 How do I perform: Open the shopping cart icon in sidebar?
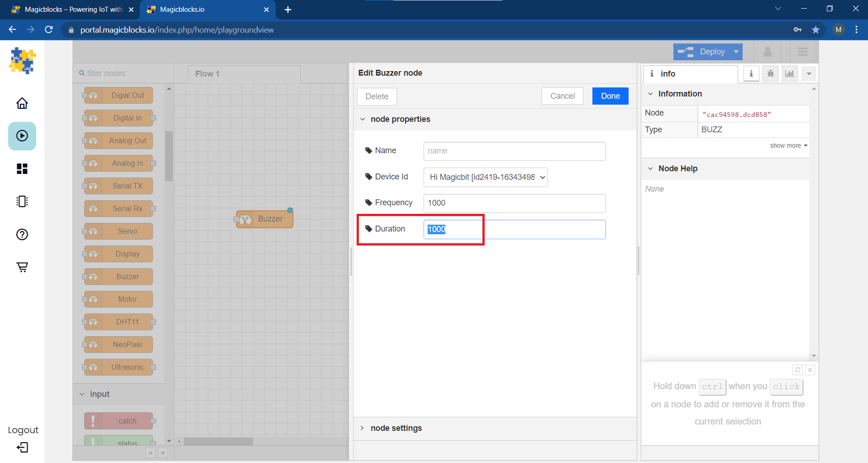point(22,267)
